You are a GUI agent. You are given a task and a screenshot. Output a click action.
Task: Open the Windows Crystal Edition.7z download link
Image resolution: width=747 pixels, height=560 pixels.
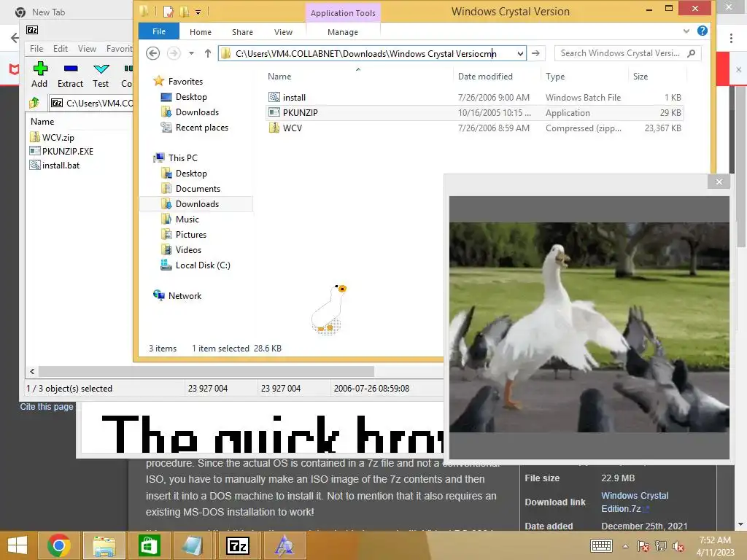point(635,502)
